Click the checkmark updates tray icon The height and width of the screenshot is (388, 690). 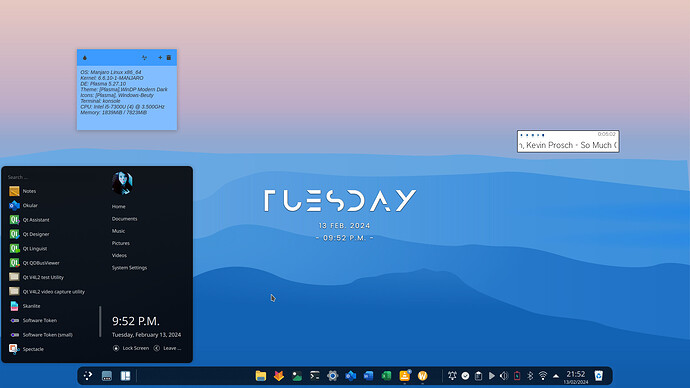point(465,376)
